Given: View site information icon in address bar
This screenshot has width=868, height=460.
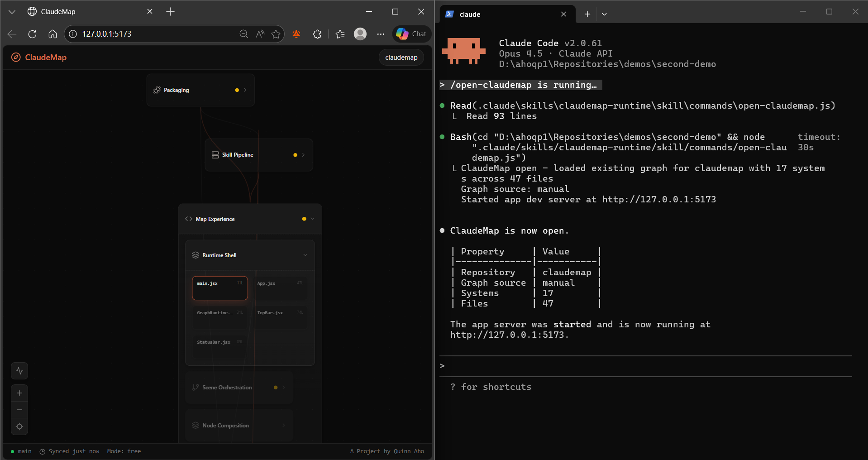Looking at the screenshot, I should (x=73, y=34).
